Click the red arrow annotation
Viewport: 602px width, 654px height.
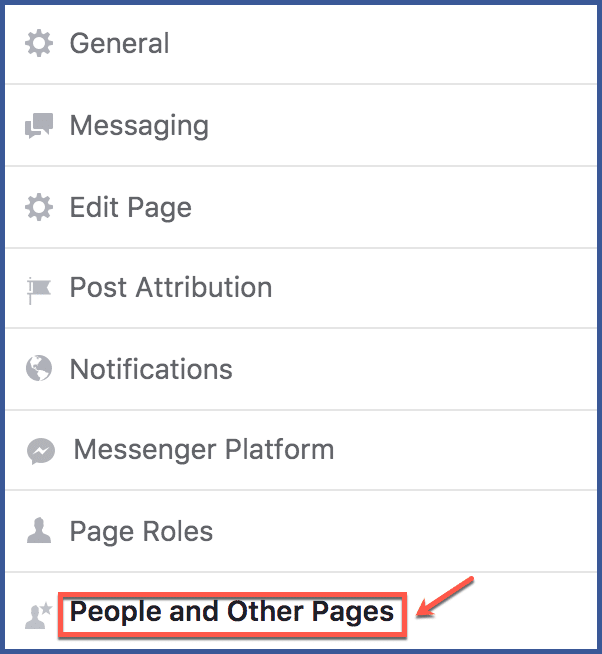[444, 597]
